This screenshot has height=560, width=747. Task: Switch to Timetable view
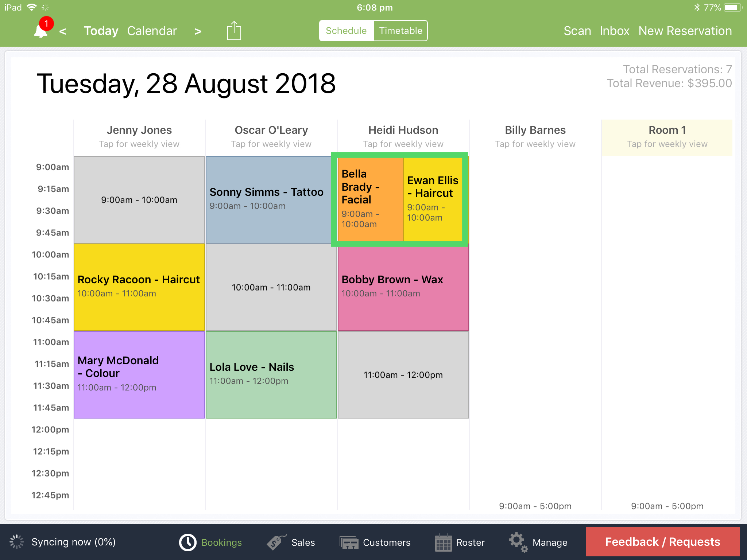click(400, 31)
